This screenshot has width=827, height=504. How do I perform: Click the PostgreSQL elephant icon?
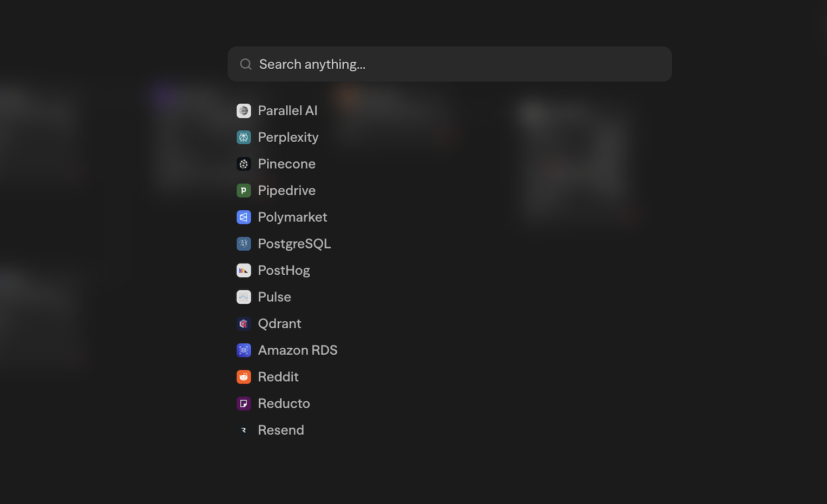pos(244,243)
